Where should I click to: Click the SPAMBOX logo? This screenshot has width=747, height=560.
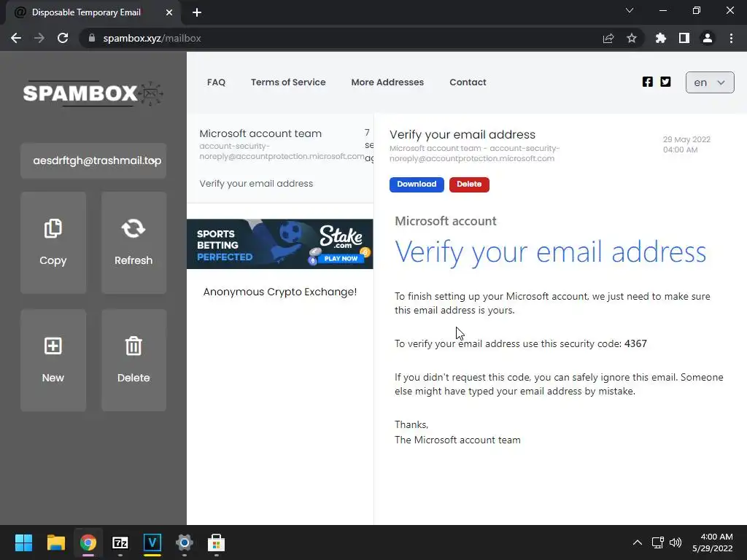[93, 93]
